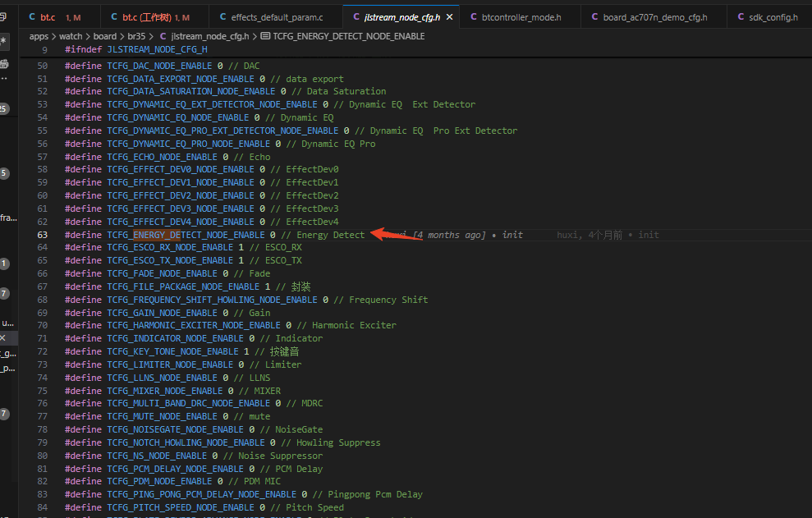Click TCFG_DATA_SATURATION_NODE_ENABLE macro
Image resolution: width=812 pixels, height=518 pixels.
pos(191,91)
